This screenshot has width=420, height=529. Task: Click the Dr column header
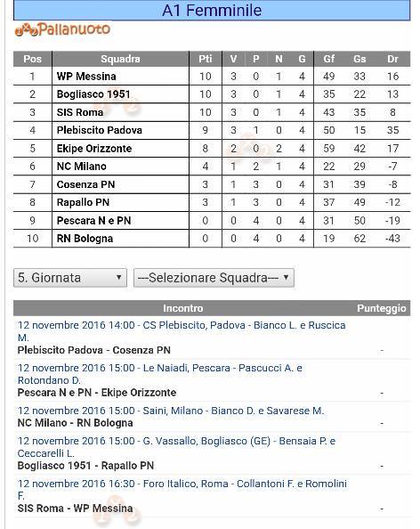[x=392, y=59]
